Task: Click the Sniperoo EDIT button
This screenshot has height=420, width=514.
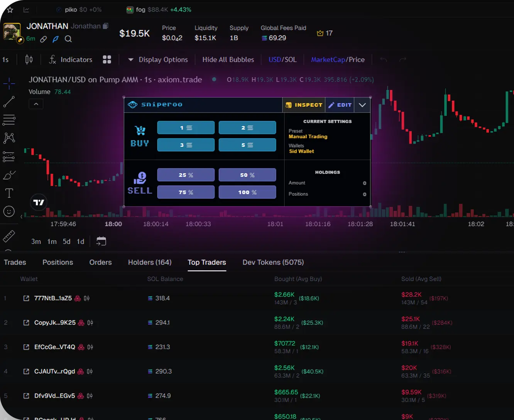Action: (x=340, y=105)
